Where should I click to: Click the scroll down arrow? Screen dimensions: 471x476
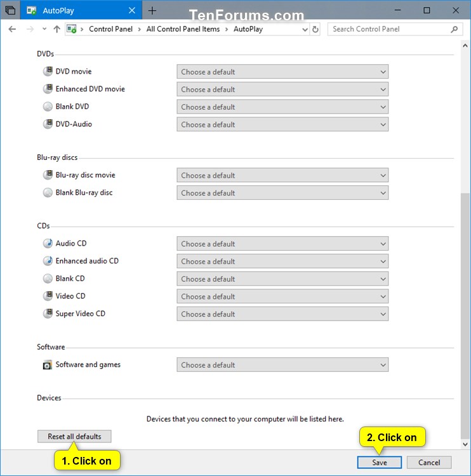(465, 444)
